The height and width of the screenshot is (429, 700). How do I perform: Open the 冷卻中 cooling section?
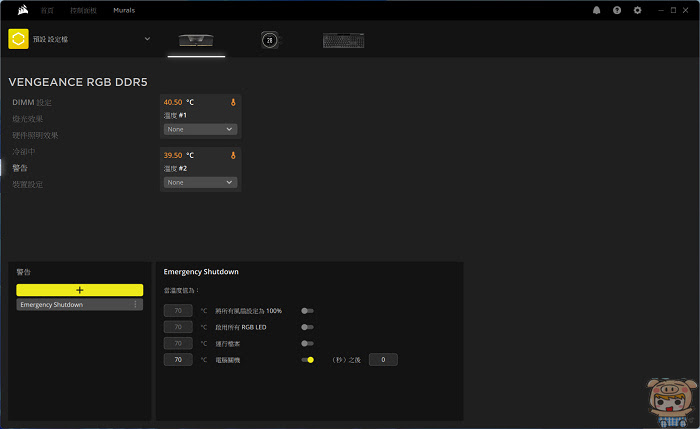coord(24,152)
